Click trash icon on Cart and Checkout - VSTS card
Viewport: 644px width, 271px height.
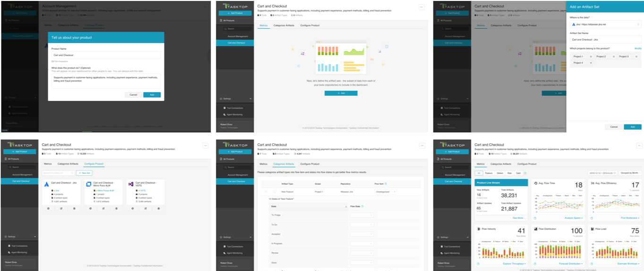coord(159,208)
